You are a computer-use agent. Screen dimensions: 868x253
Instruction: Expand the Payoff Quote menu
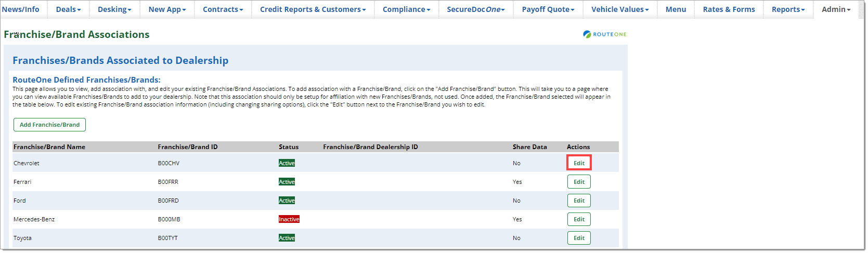pyautogui.click(x=548, y=9)
